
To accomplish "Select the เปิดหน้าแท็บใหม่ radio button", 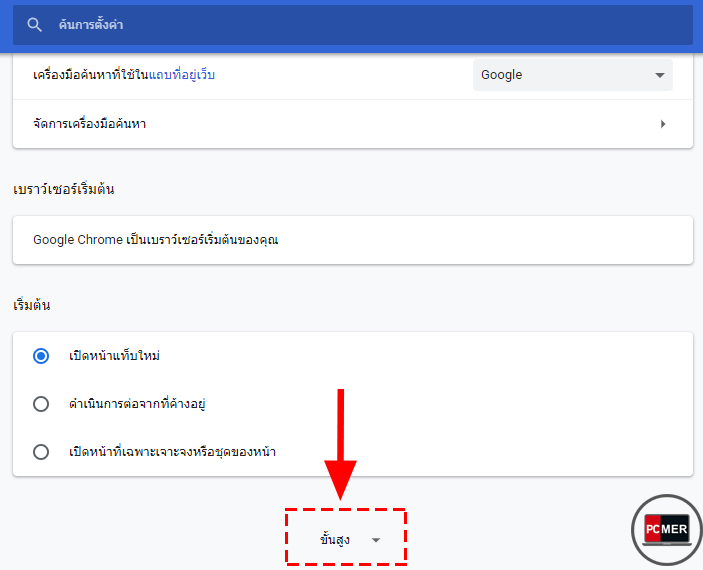I will point(41,356).
